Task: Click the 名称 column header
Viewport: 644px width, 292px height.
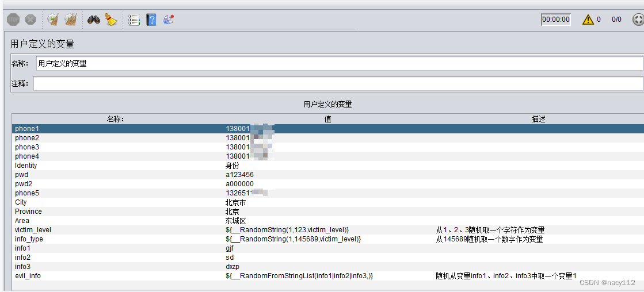Action: click(116, 119)
